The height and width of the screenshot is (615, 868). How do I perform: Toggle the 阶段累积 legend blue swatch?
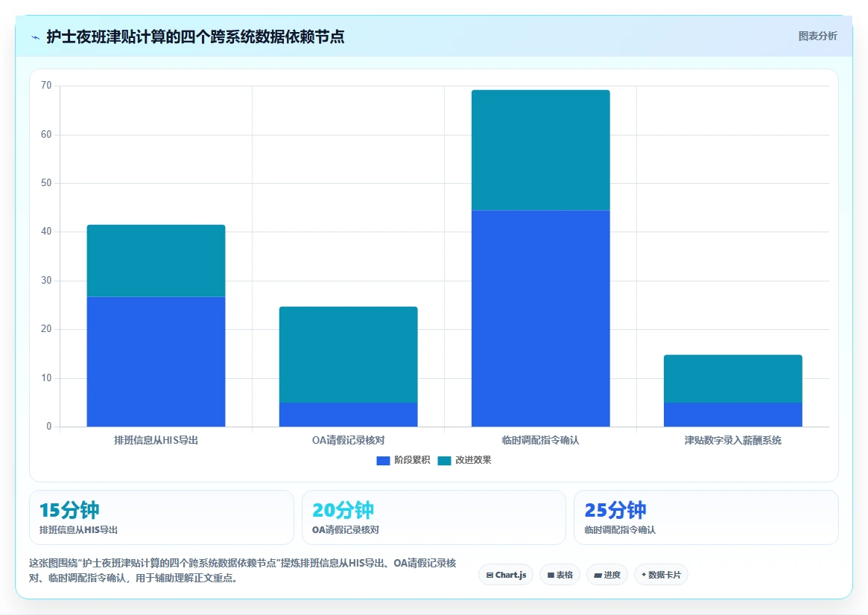(383, 461)
